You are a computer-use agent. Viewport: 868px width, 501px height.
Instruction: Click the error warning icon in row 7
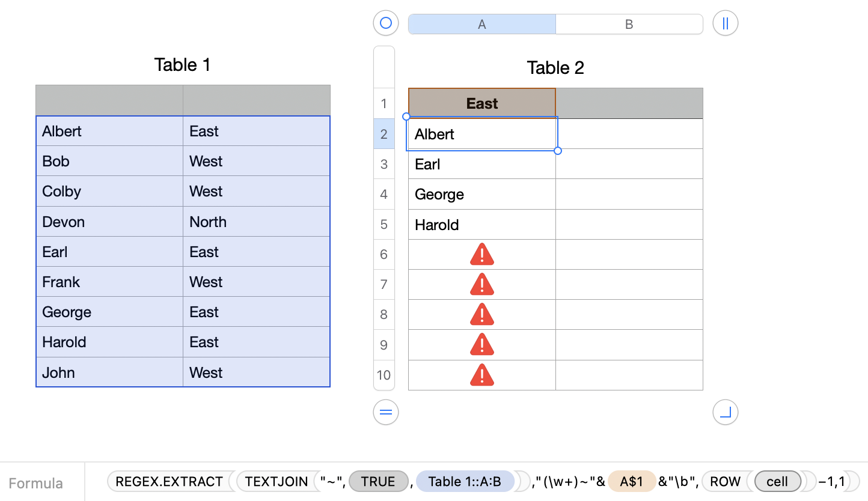(x=481, y=285)
